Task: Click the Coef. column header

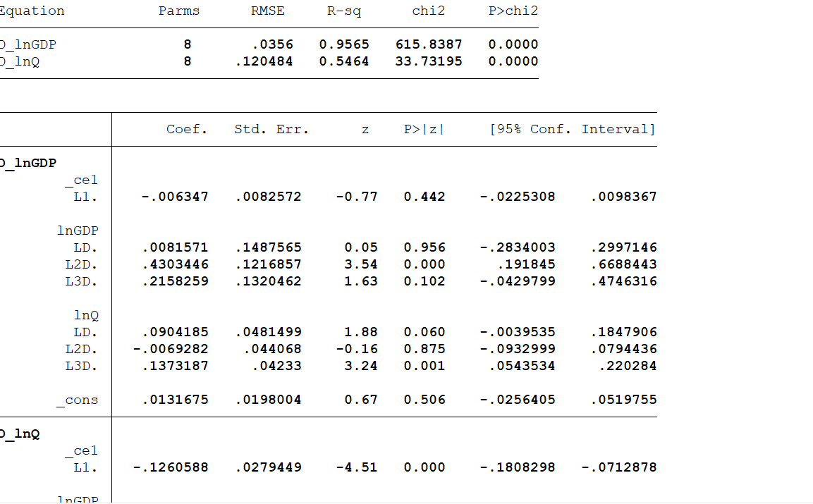Action: click(x=187, y=129)
